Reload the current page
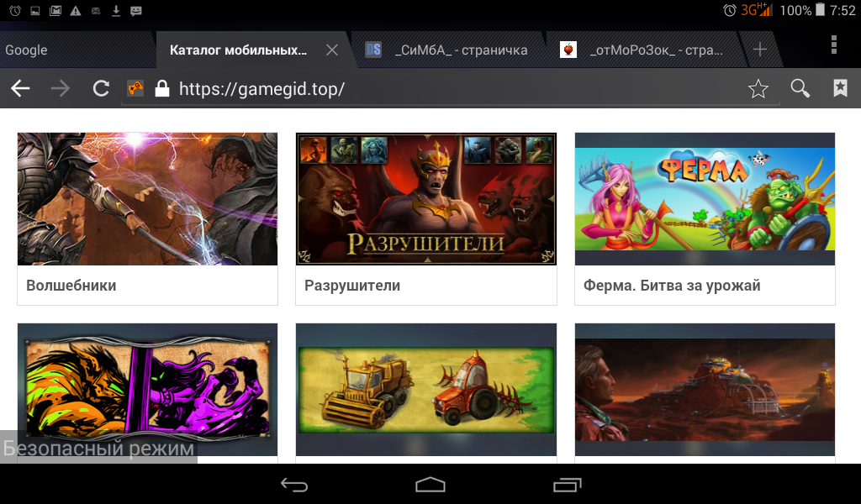Image resolution: width=861 pixels, height=504 pixels. (101, 89)
